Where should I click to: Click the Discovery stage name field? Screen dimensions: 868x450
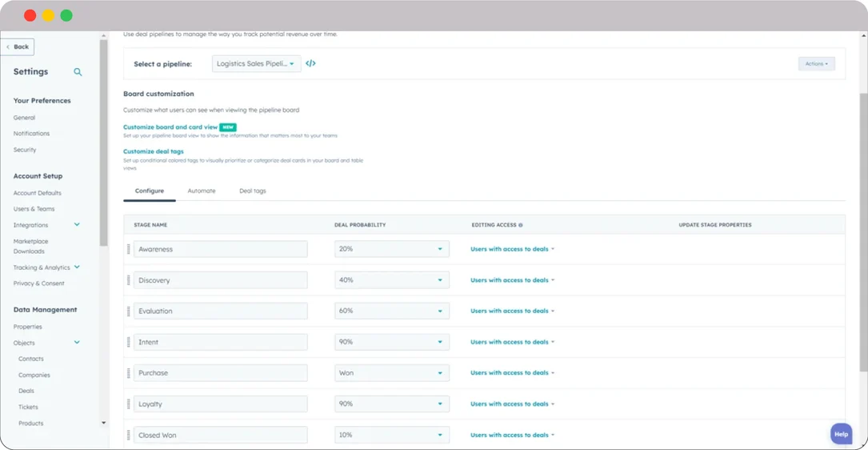coord(221,280)
